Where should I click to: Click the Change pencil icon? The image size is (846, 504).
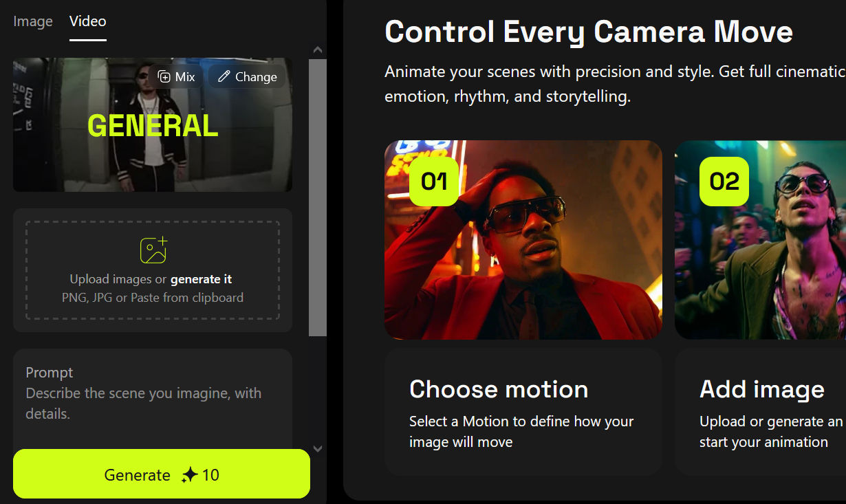224,77
